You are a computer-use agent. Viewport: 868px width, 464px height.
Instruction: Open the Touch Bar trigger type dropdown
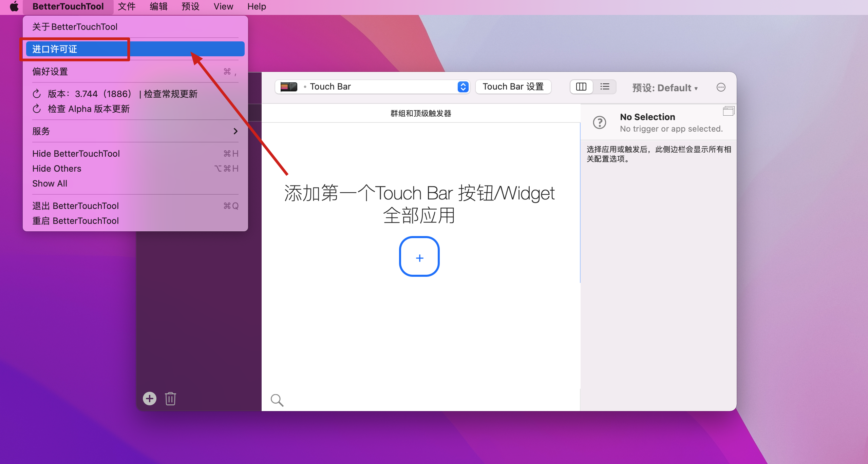pos(372,87)
